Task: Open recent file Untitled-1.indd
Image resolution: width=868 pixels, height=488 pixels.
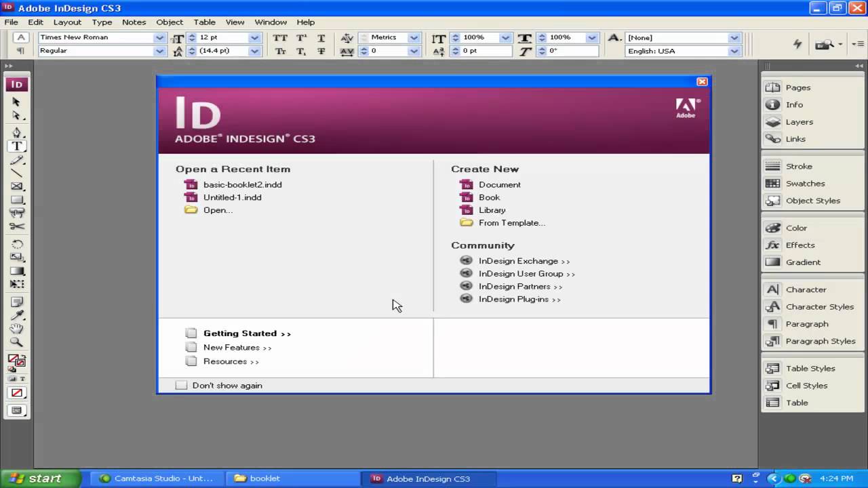Action: coord(232,197)
